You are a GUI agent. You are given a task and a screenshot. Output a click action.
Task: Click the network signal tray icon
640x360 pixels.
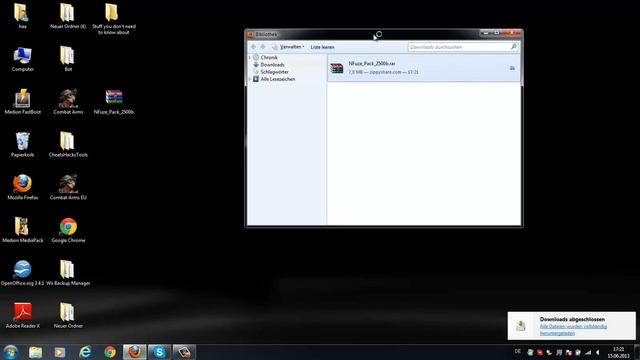click(x=588, y=352)
